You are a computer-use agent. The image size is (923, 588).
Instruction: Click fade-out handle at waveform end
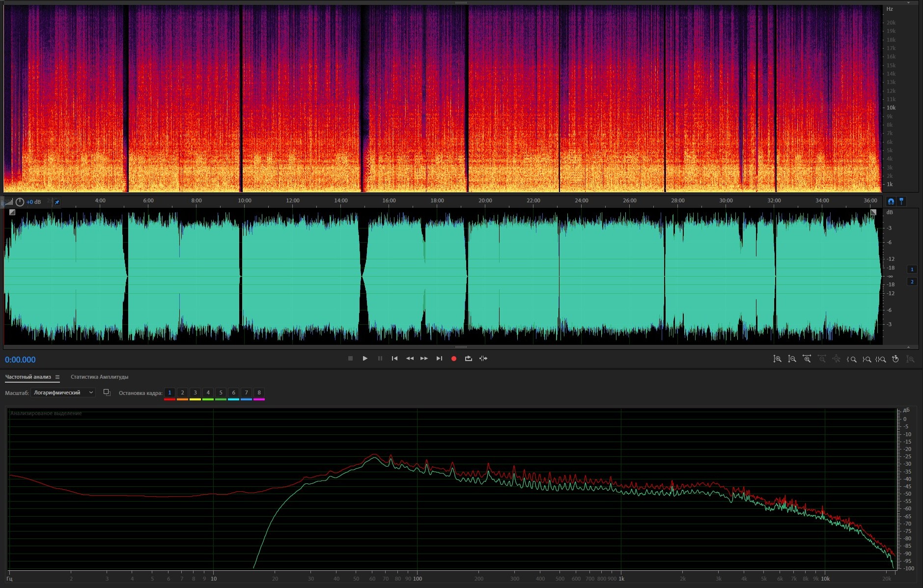coord(873,212)
